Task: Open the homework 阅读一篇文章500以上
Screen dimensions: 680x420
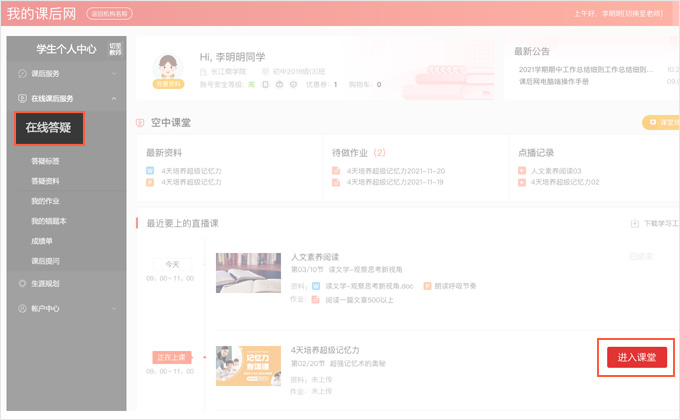Action: click(360, 300)
